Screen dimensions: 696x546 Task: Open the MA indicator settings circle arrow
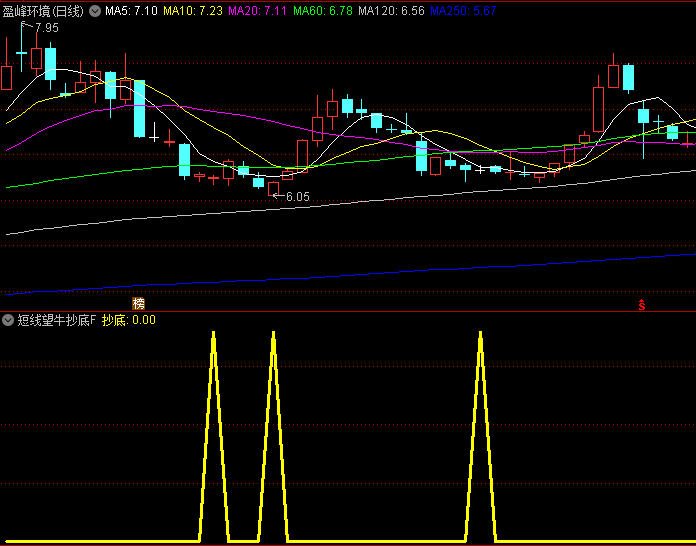click(95, 11)
